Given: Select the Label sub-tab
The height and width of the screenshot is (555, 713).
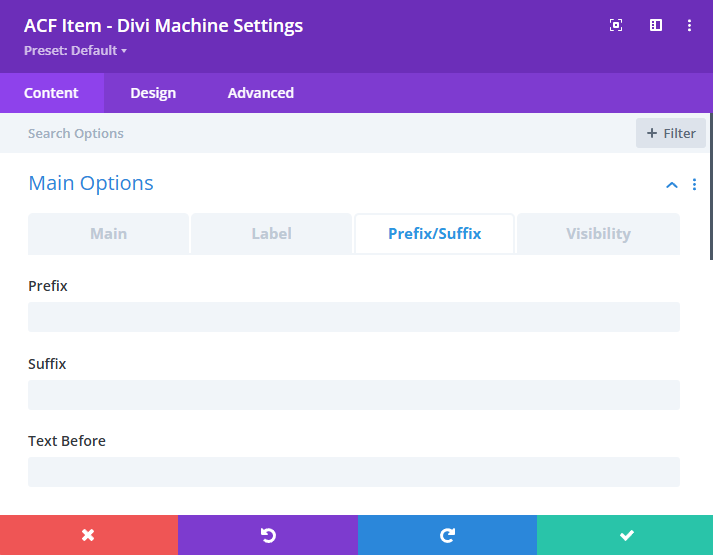Looking at the screenshot, I should [x=271, y=234].
